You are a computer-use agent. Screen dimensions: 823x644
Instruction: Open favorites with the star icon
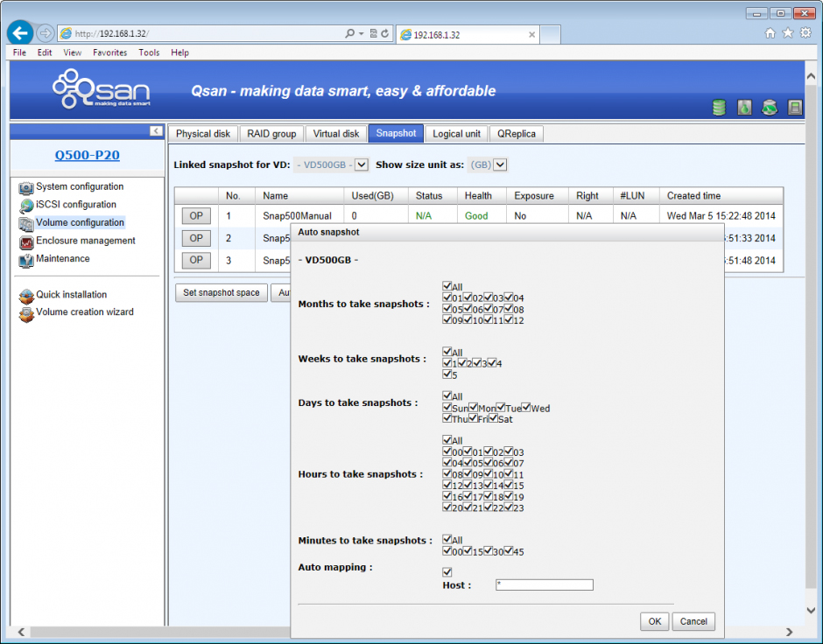point(788,33)
